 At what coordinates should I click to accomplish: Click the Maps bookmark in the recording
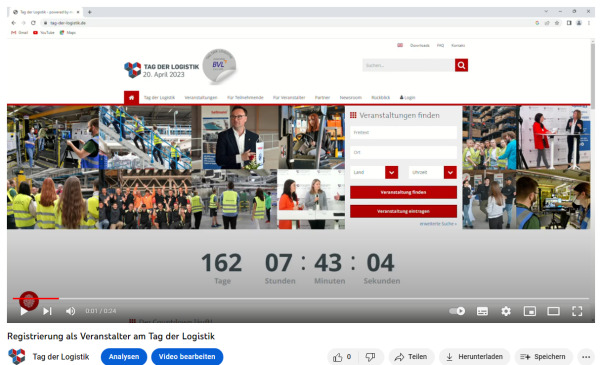pyautogui.click(x=68, y=33)
